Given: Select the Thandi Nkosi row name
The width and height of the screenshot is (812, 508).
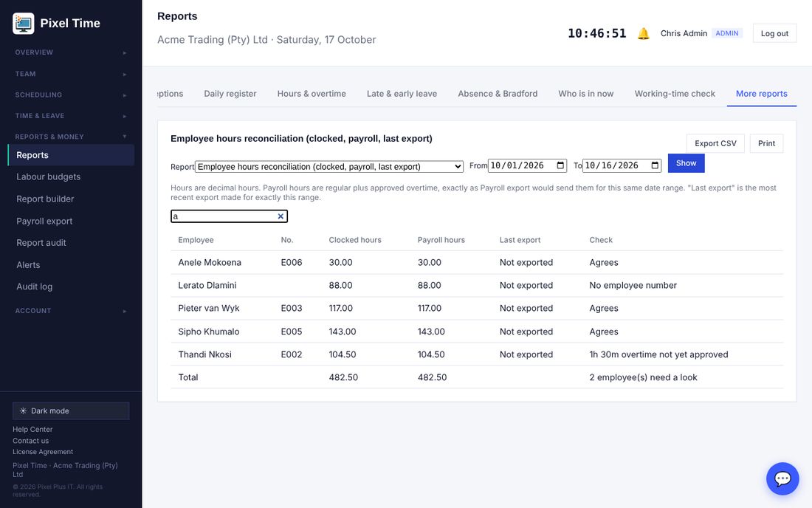Looking at the screenshot, I should click(x=204, y=354).
